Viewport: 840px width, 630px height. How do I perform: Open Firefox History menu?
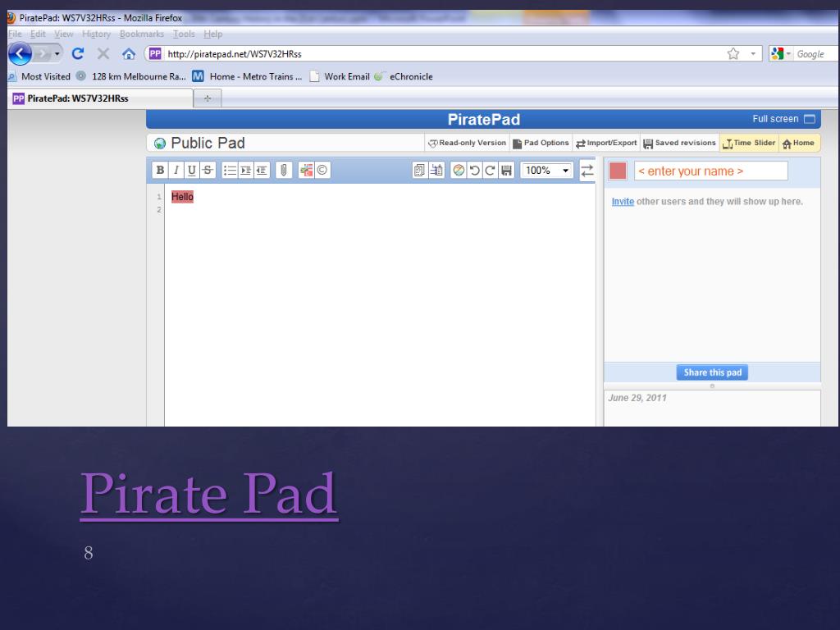tap(97, 34)
